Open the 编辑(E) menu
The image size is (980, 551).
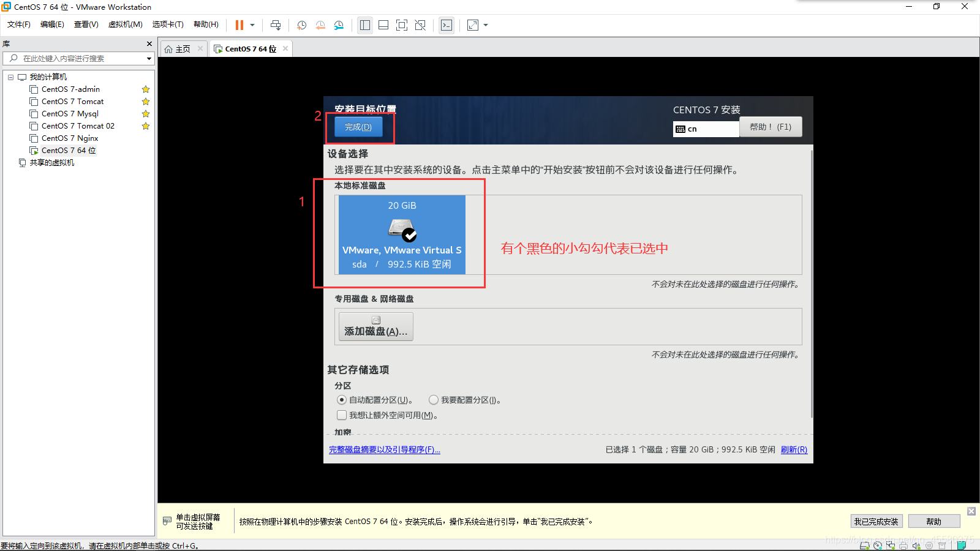pyautogui.click(x=52, y=24)
